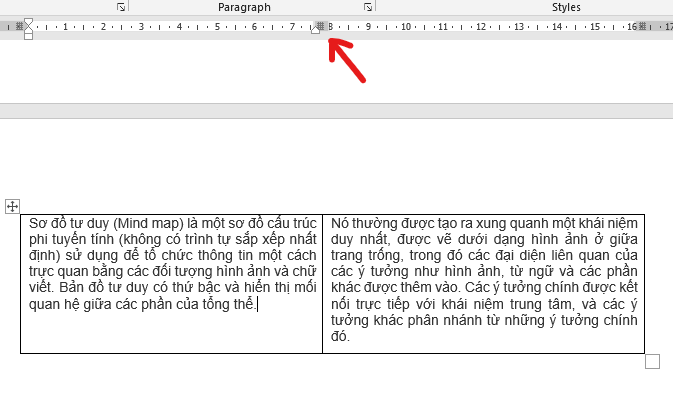This screenshot has height=406, width=673.
Task: Select the Left Indent rectangle on the ruler
Action: point(28,36)
